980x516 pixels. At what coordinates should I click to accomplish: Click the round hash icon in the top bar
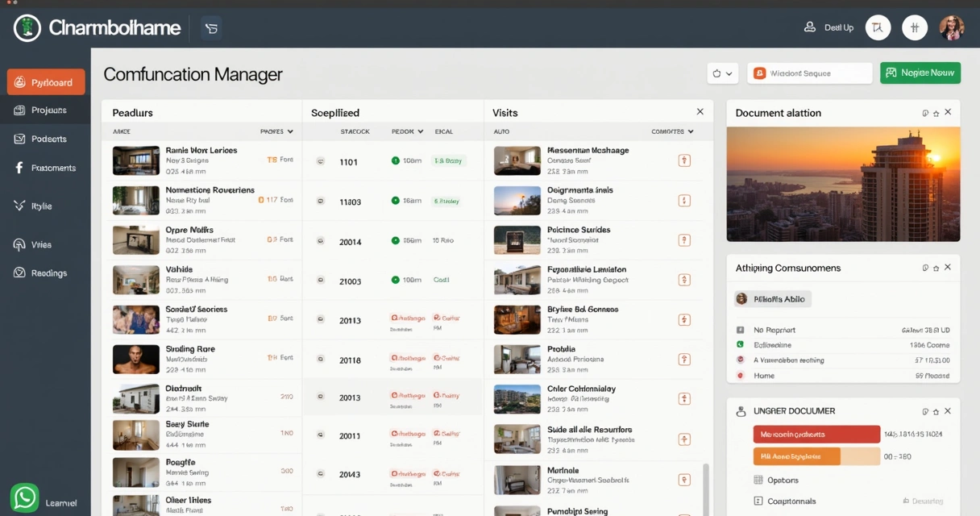[915, 27]
